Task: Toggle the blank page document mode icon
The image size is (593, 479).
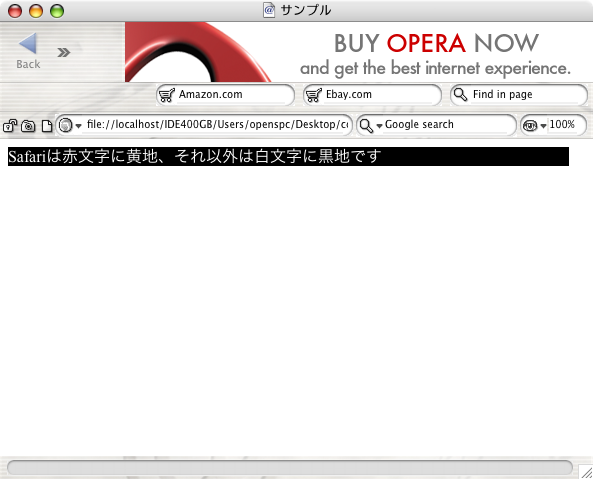Action: click(x=47, y=126)
